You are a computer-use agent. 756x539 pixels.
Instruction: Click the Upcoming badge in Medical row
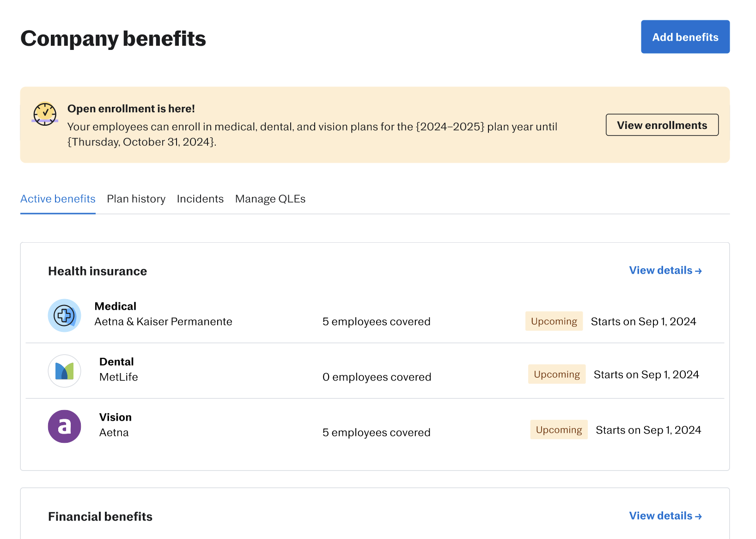(554, 321)
